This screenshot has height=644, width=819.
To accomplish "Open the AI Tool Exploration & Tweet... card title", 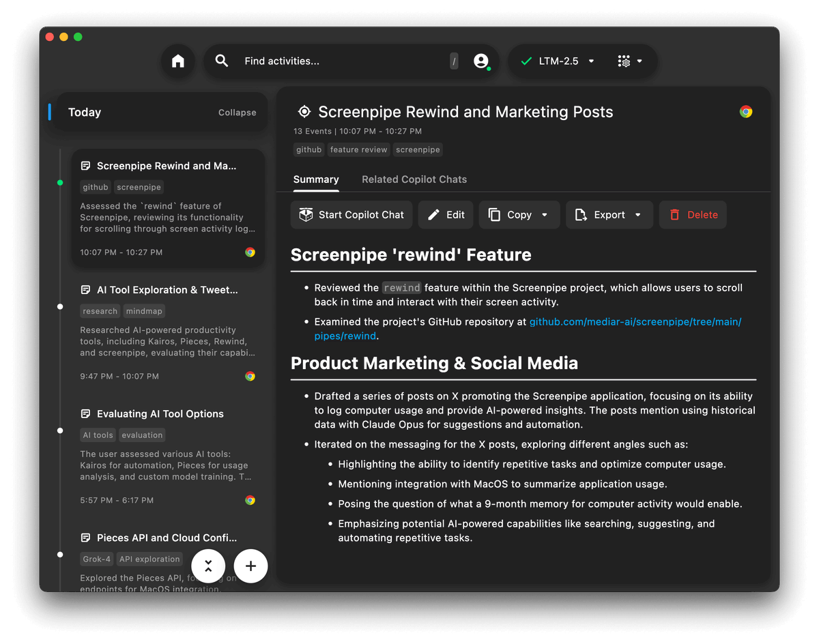I will pos(167,290).
